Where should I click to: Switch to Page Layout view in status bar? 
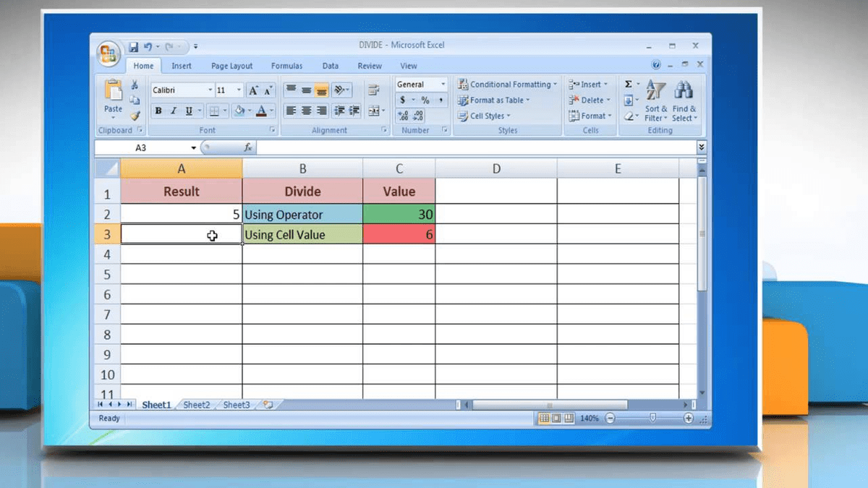pyautogui.click(x=556, y=419)
